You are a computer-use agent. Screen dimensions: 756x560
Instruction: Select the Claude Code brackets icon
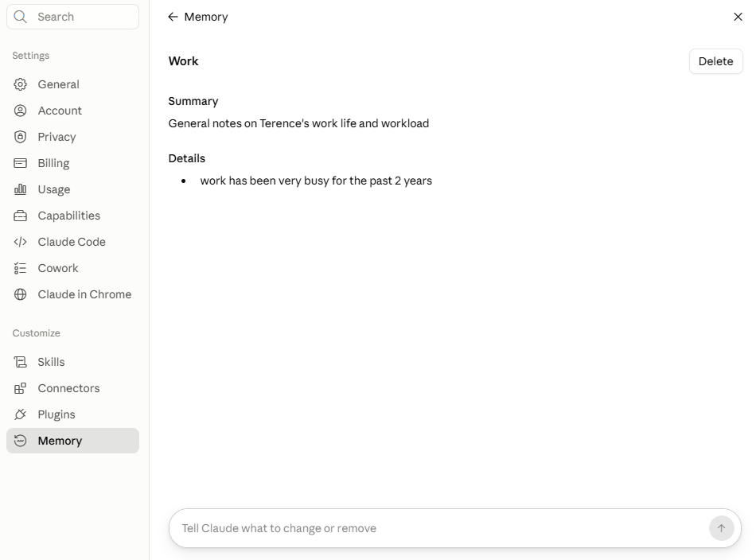click(20, 242)
